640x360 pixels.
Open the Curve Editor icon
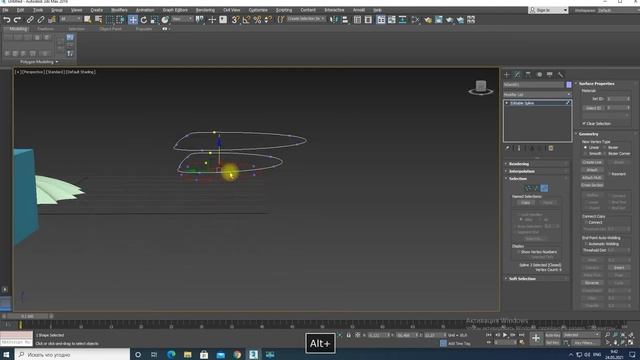[x=392, y=20]
